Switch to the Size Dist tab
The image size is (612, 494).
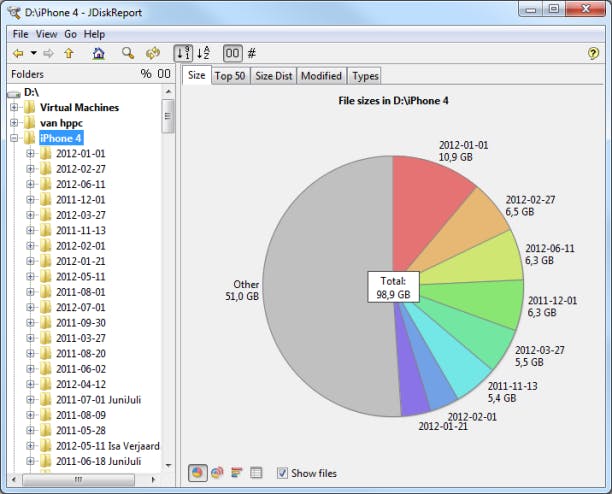274,76
